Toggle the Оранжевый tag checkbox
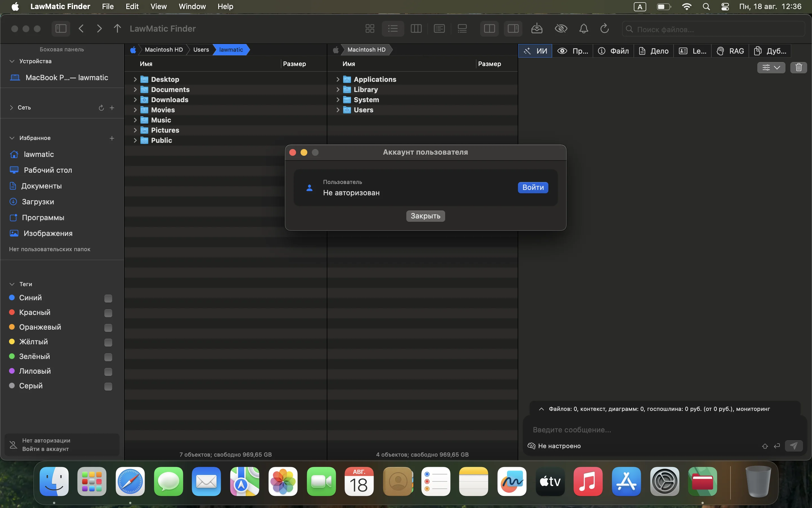Image resolution: width=812 pixels, height=508 pixels. point(108,328)
